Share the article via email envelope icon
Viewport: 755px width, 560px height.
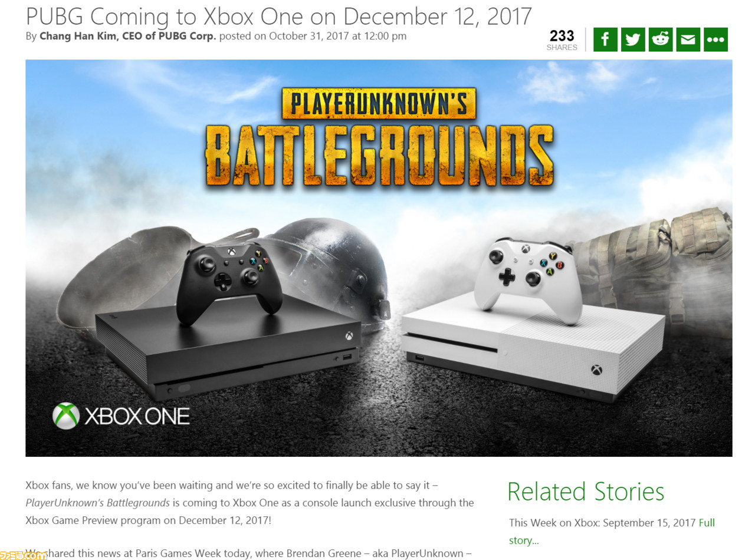point(688,39)
